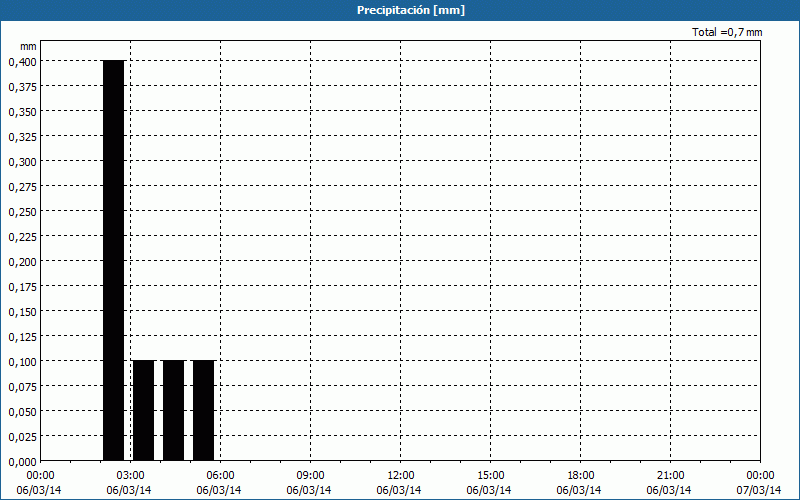Viewport: 800px width, 500px height.
Task: Click the 0,375 y-axis label
Action: pyautogui.click(x=22, y=87)
